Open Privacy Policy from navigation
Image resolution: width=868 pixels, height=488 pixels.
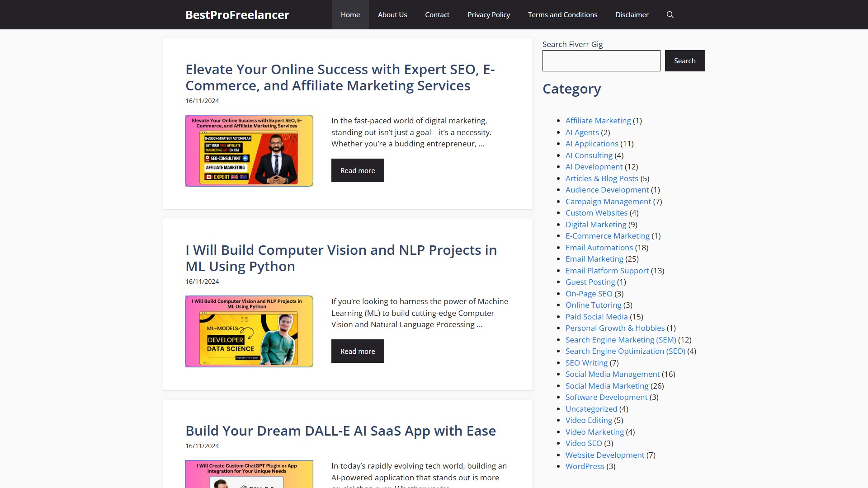click(489, 14)
